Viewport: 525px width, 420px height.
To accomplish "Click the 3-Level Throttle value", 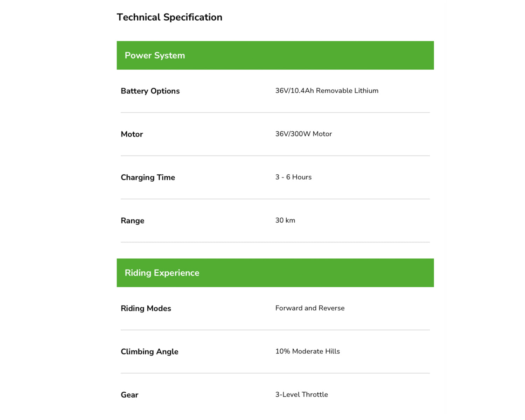I will pos(301,394).
